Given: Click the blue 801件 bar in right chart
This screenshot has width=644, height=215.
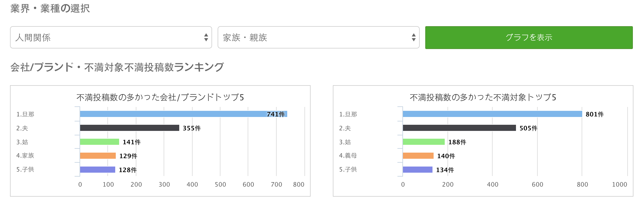Looking at the screenshot, I should [492, 114].
